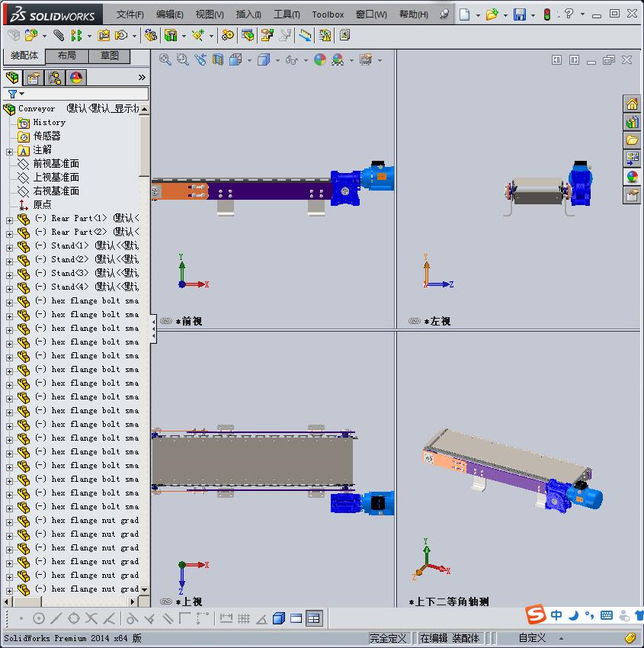Click the Open file icon
The width and height of the screenshot is (644, 648).
[492, 15]
